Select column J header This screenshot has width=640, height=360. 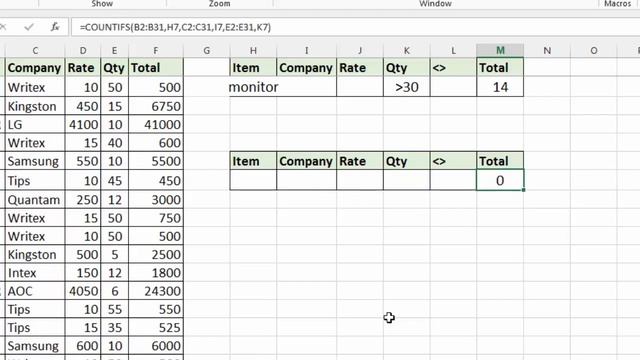pos(360,51)
